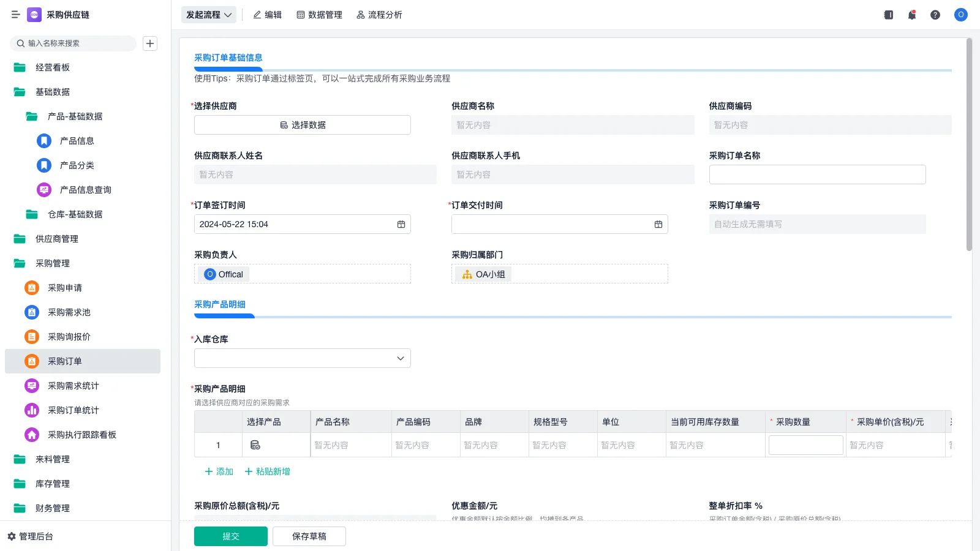Click the 管理后台 gear icon

[12, 536]
